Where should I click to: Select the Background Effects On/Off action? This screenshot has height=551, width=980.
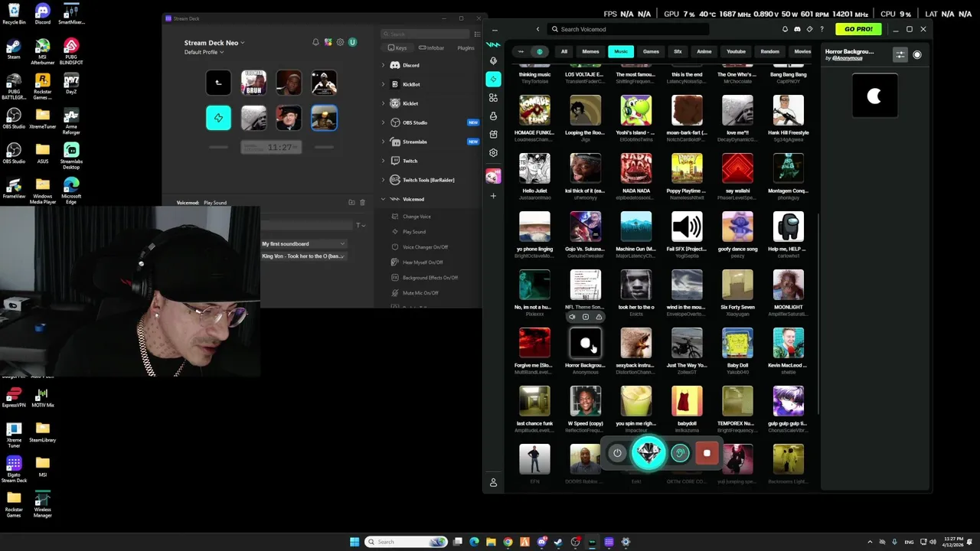click(x=430, y=278)
